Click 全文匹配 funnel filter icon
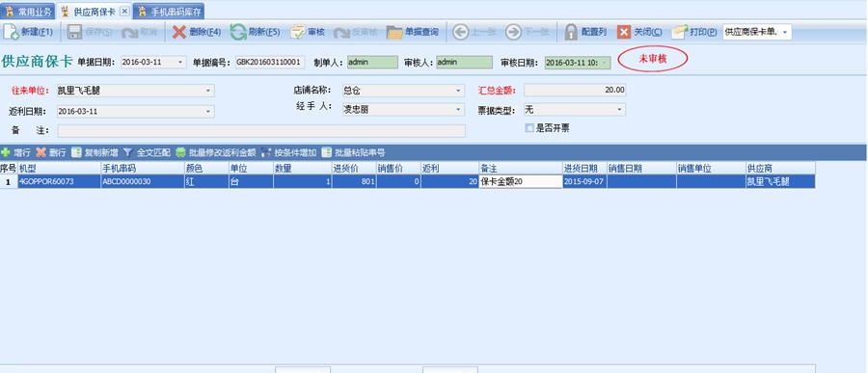868x373 pixels. coord(127,152)
